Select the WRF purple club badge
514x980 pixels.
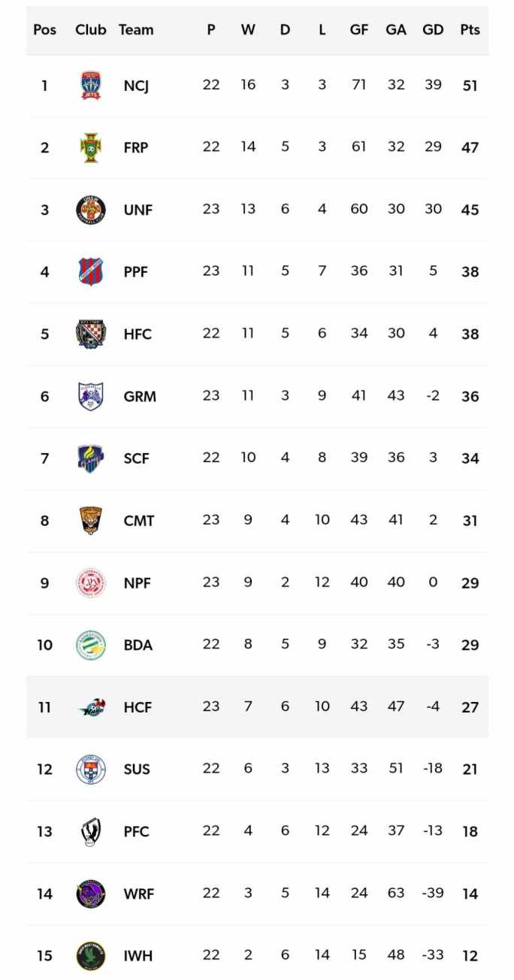tap(91, 894)
